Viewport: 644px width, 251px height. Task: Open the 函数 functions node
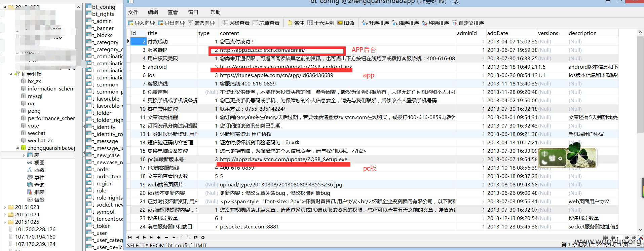coord(36,170)
